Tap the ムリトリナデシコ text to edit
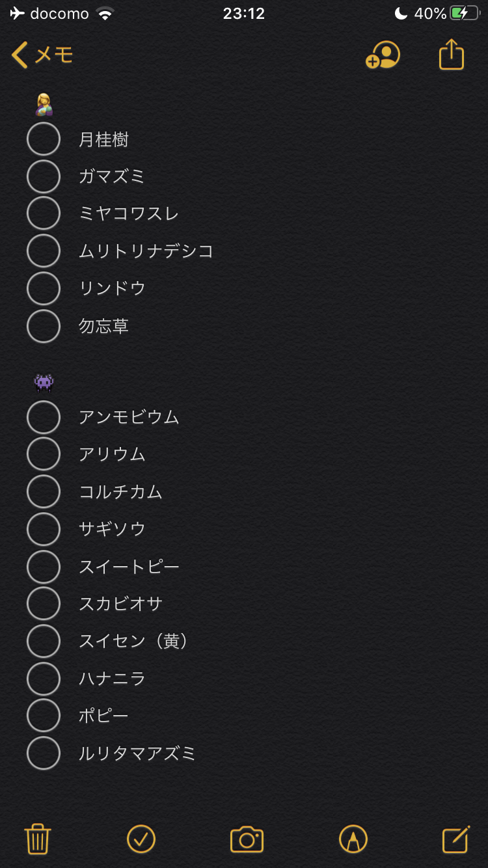 pos(146,251)
